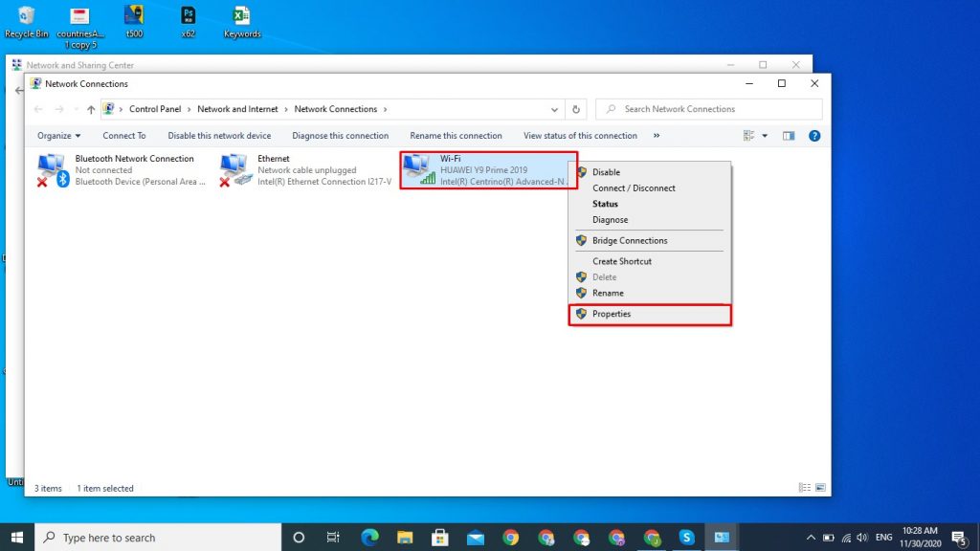980x551 pixels.
Task: Select the Ethernet adapter icon
Action: tap(235, 170)
